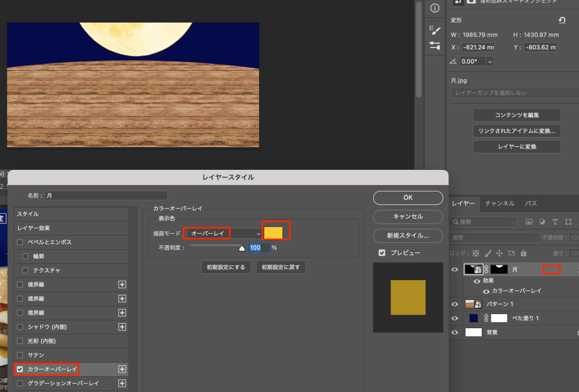
Task: Add another カラーオーバーレイ effect with plus icon
Action: 122,369
